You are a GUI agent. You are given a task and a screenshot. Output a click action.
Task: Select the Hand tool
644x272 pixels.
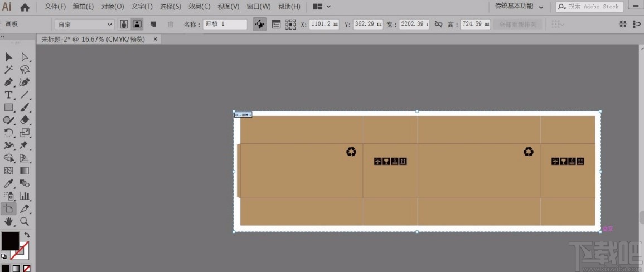[x=8, y=221]
